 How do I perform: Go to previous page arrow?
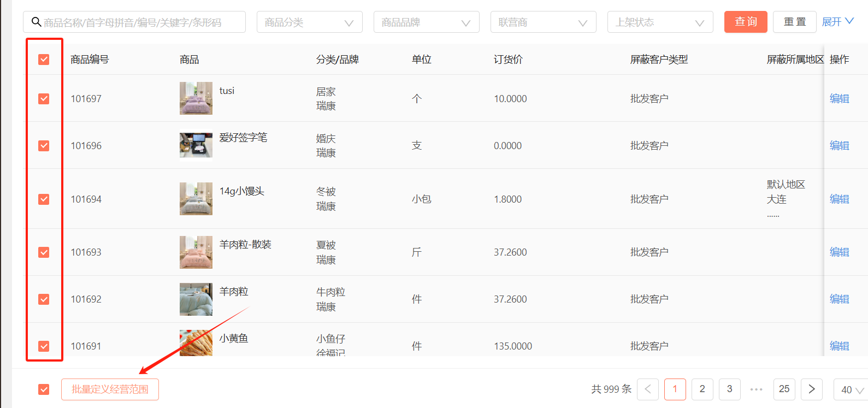(x=648, y=389)
